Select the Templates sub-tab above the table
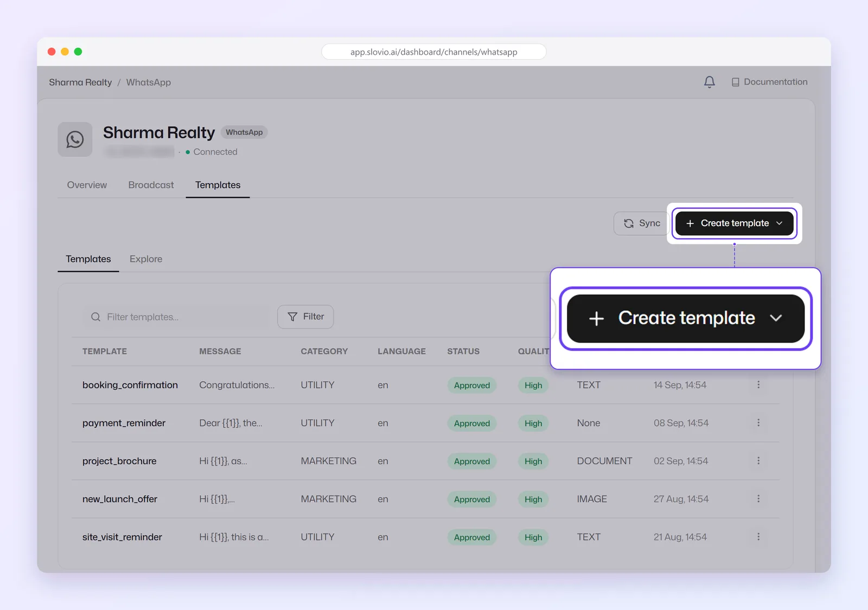 (88, 259)
